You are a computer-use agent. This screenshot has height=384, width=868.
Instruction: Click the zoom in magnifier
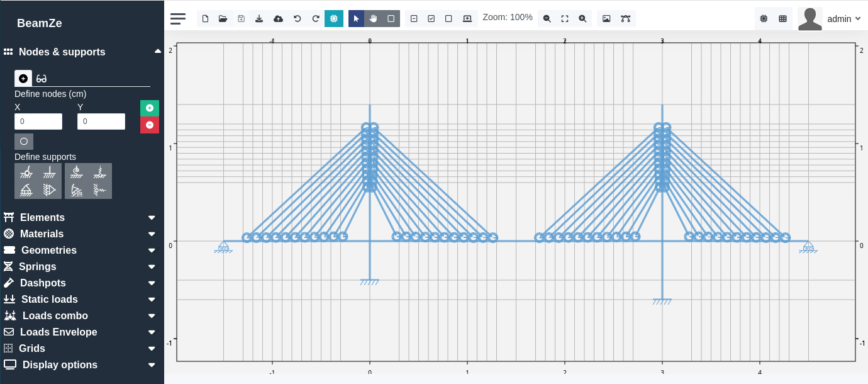point(582,19)
